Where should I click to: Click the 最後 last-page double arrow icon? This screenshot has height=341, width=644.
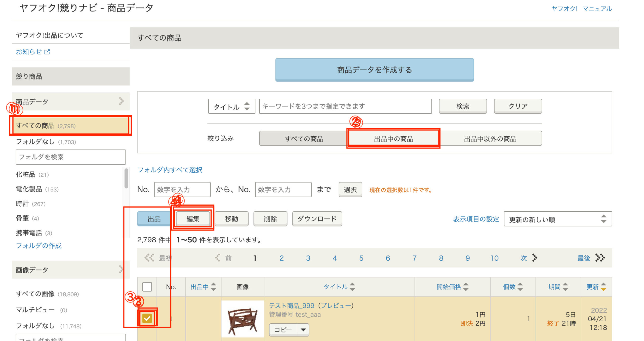(600, 258)
